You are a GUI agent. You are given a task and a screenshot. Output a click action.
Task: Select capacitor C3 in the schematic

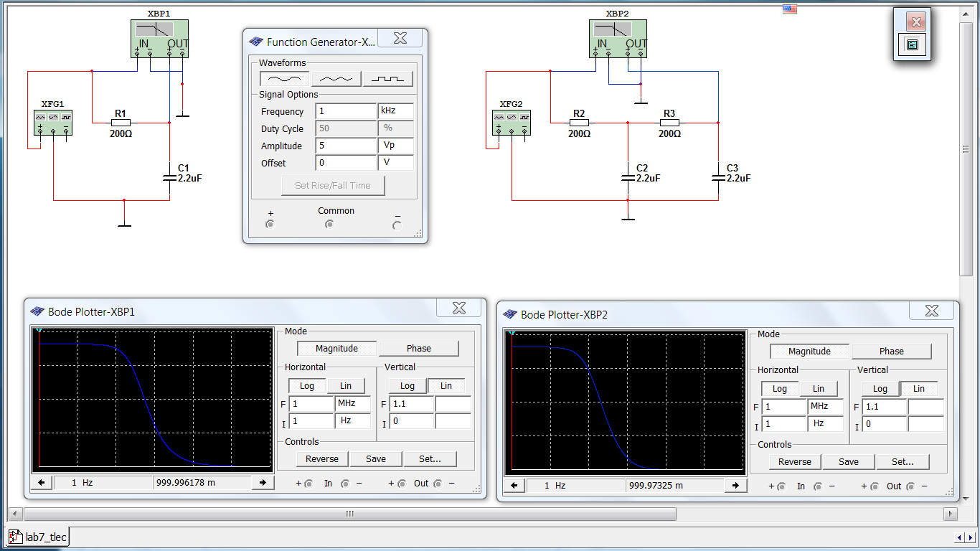coord(718,178)
